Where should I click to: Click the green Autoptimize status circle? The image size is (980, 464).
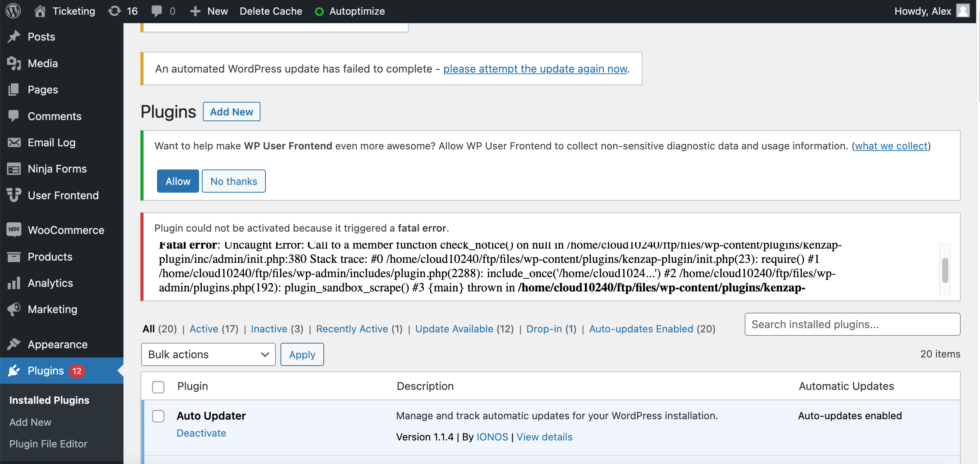[319, 12]
